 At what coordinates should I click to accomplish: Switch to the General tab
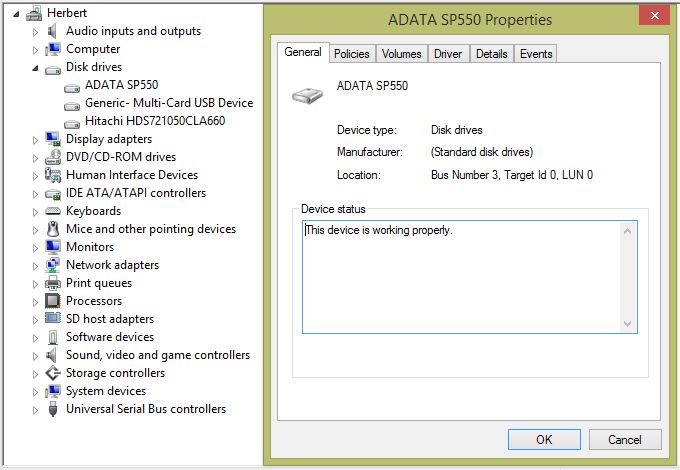[x=303, y=52]
